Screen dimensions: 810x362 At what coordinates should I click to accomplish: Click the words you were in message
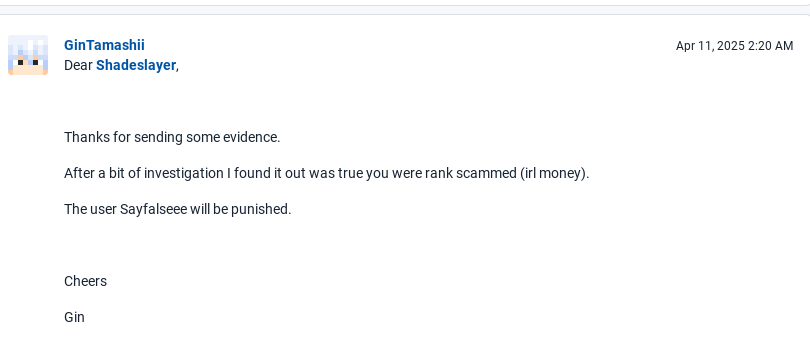coord(394,174)
